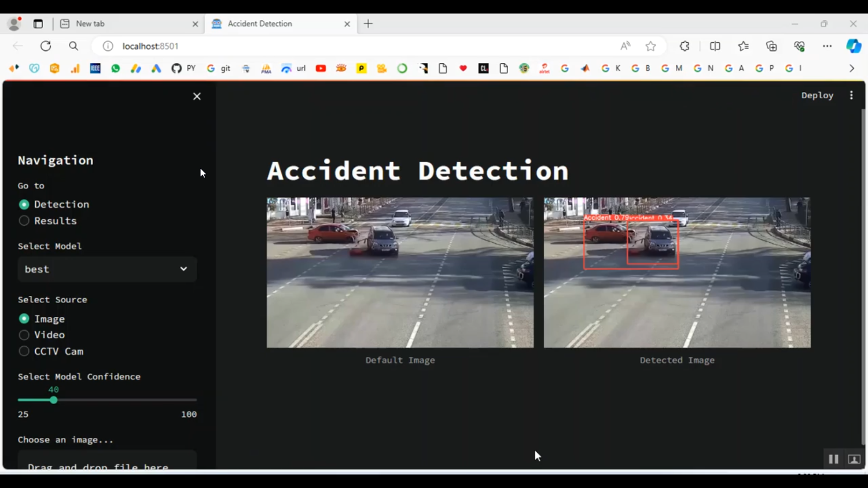The image size is (868, 488).
Task: Open Copilot from the browser toolbar
Action: [x=854, y=46]
